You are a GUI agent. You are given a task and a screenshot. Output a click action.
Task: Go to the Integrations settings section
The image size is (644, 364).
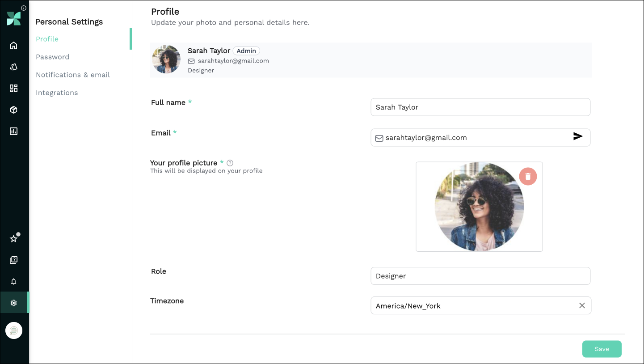point(57,93)
